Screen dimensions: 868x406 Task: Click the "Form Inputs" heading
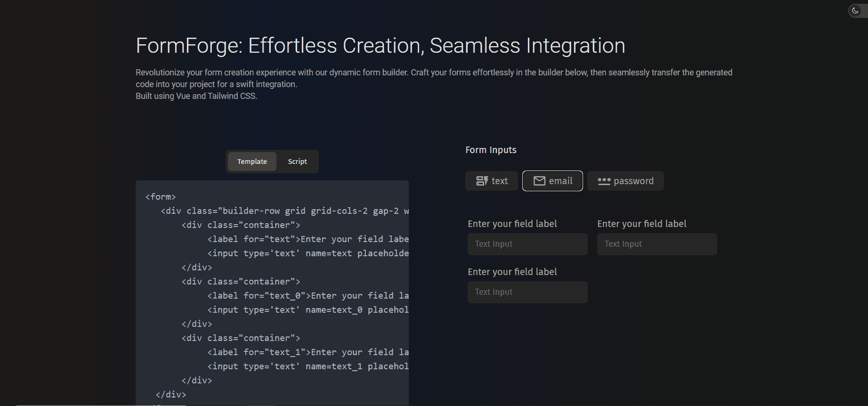(x=491, y=150)
